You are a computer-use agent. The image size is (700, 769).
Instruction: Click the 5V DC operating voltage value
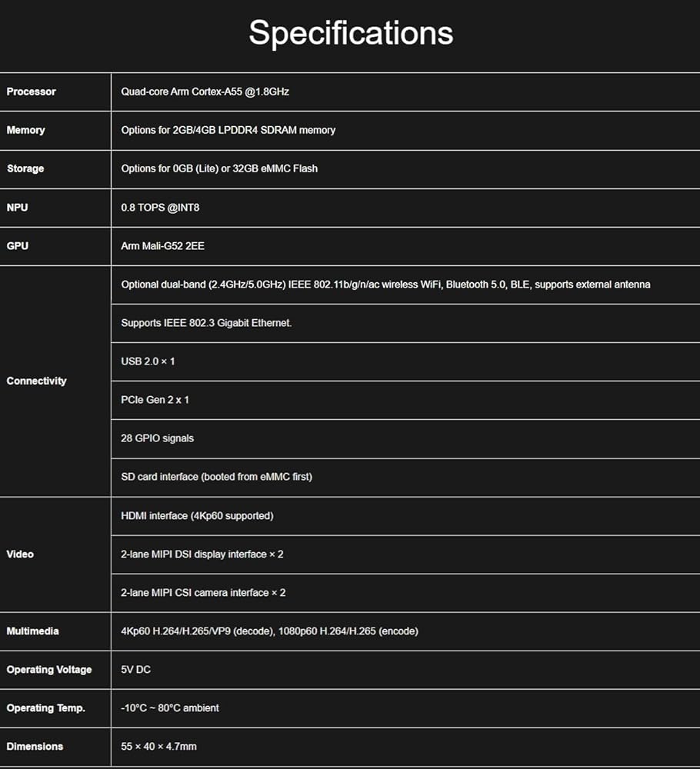135,670
